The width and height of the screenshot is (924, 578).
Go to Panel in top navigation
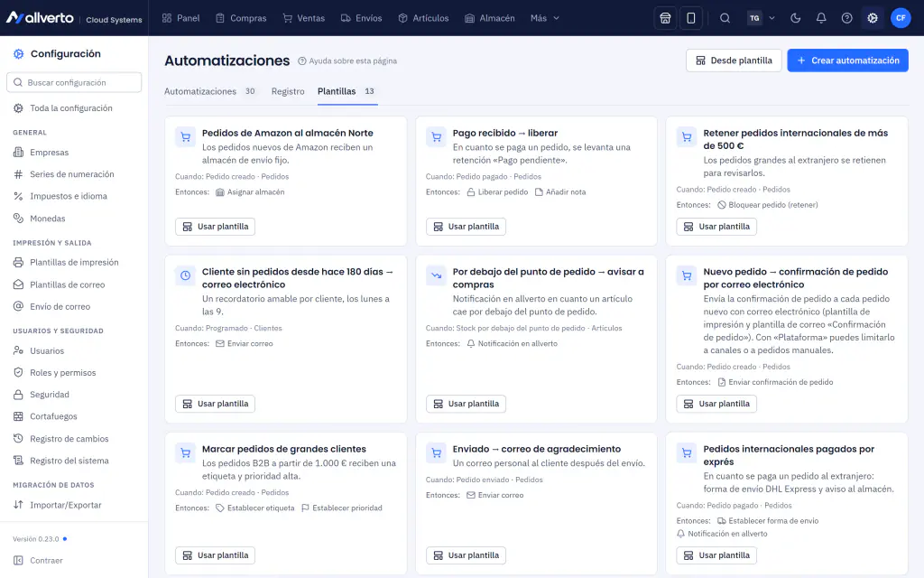[x=180, y=18]
